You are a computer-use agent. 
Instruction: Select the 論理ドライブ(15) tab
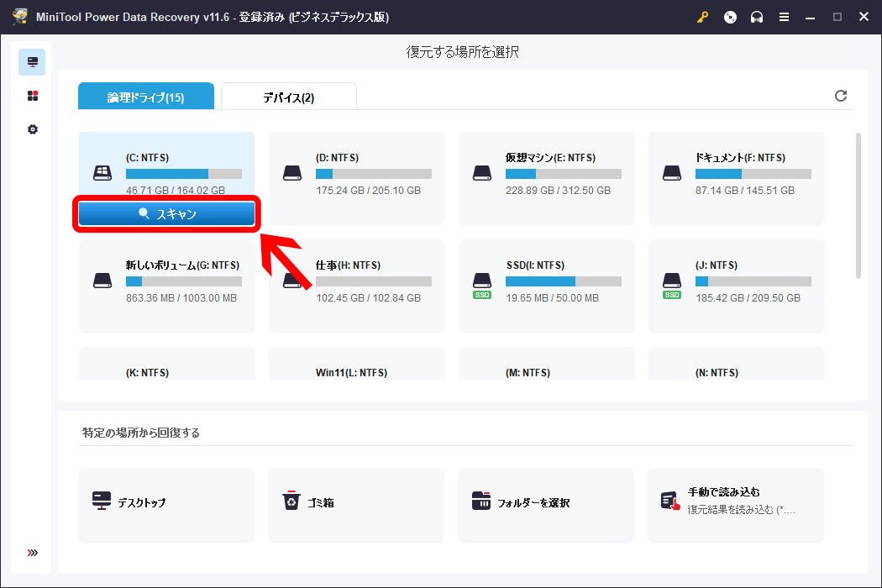145,96
